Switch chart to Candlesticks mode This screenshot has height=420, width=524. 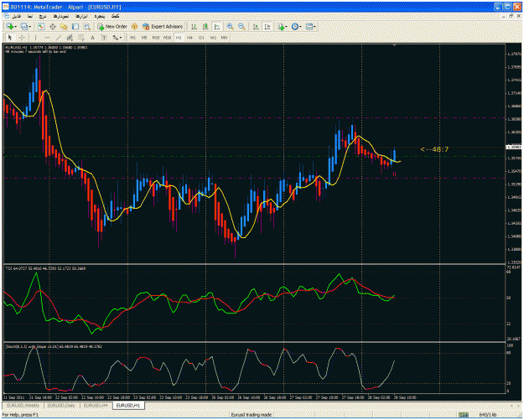tap(205, 26)
